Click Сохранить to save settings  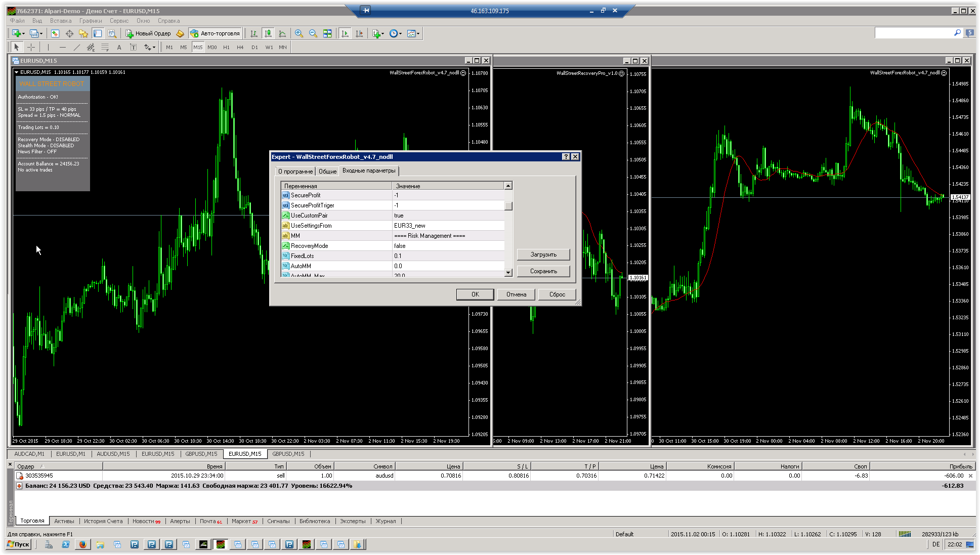(x=543, y=271)
